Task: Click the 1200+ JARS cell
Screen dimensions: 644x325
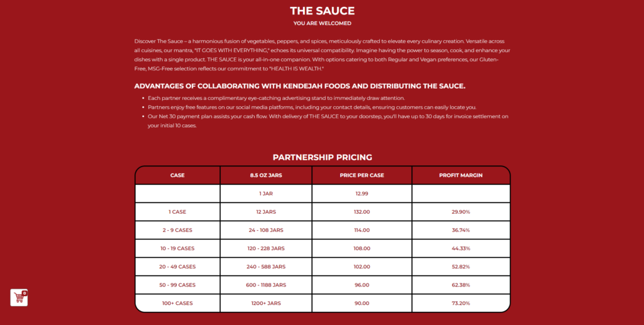Action: tap(265, 303)
